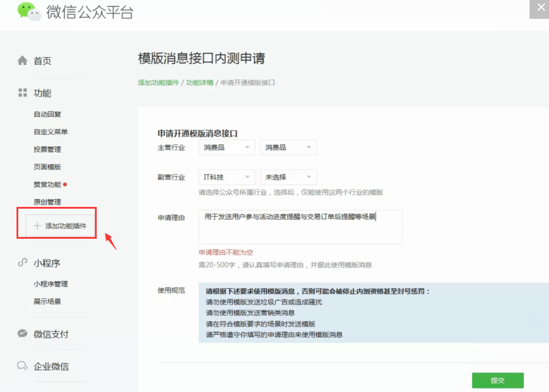
Task: Open first 主营行业 dropdown showing 消费品
Action: pyautogui.click(x=227, y=147)
